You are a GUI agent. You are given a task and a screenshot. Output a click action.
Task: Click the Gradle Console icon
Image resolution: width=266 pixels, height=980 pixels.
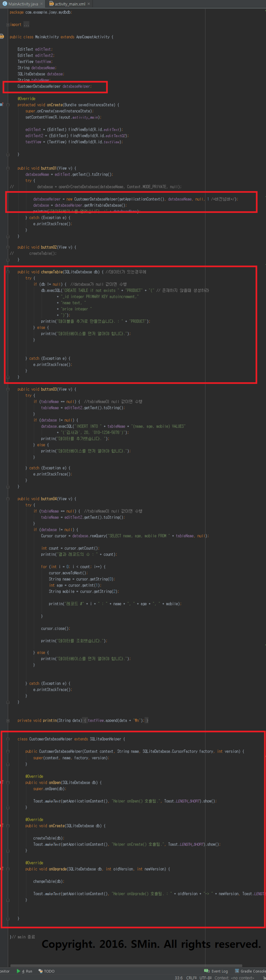[237, 971]
